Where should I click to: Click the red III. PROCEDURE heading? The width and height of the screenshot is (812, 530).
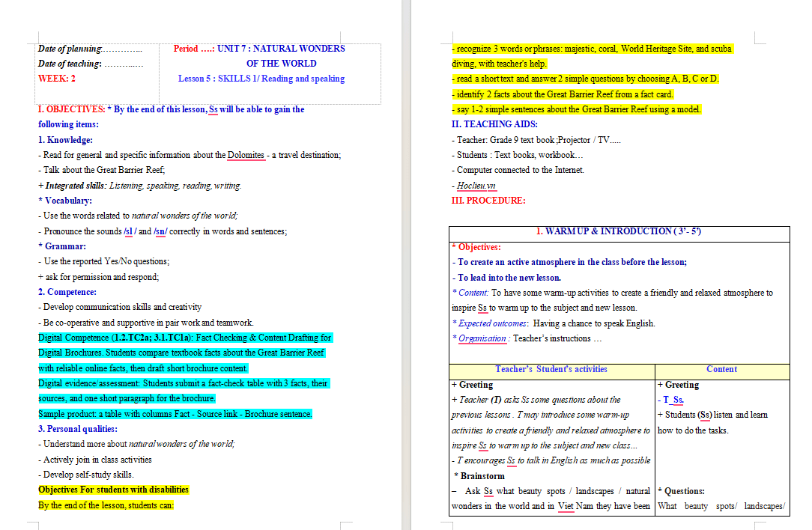[488, 201]
